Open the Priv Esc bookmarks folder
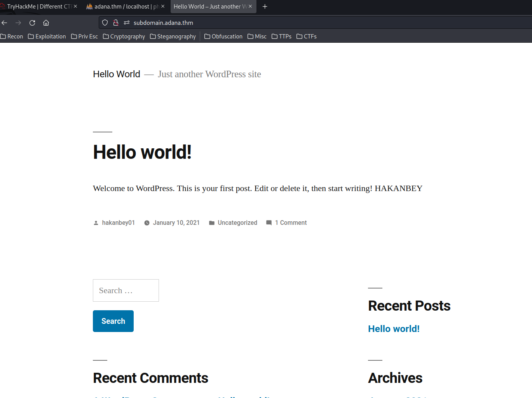532x398 pixels. 84,36
